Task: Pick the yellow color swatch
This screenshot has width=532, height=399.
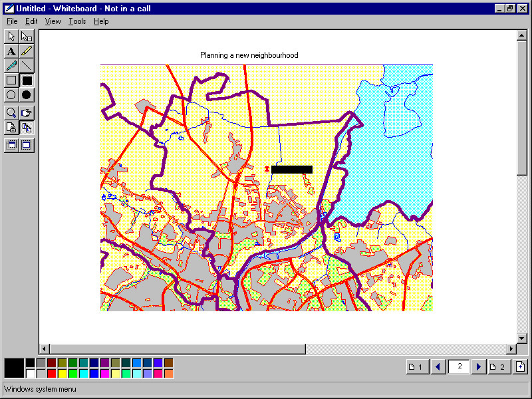Action: tap(63, 374)
